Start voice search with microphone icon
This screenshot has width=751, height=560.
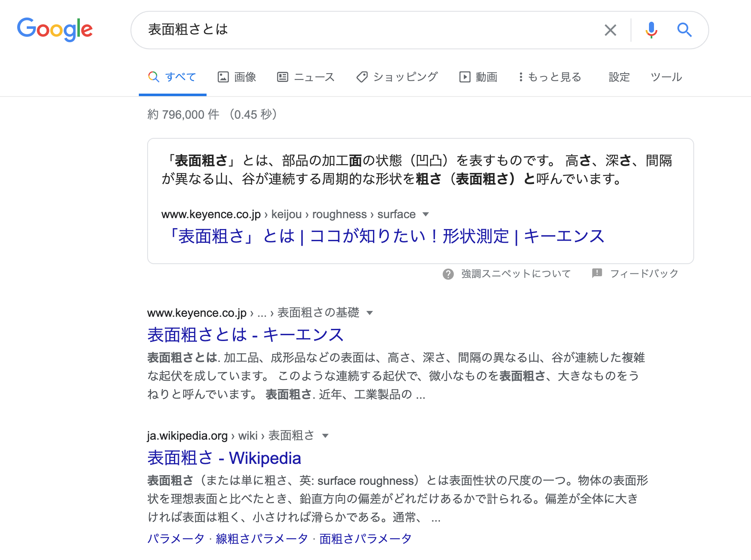point(651,30)
